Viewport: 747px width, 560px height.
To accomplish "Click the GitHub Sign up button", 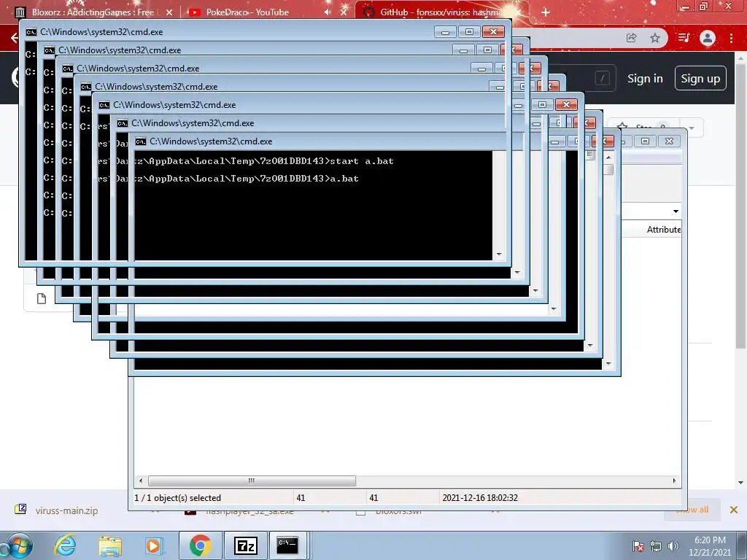I will point(700,79).
